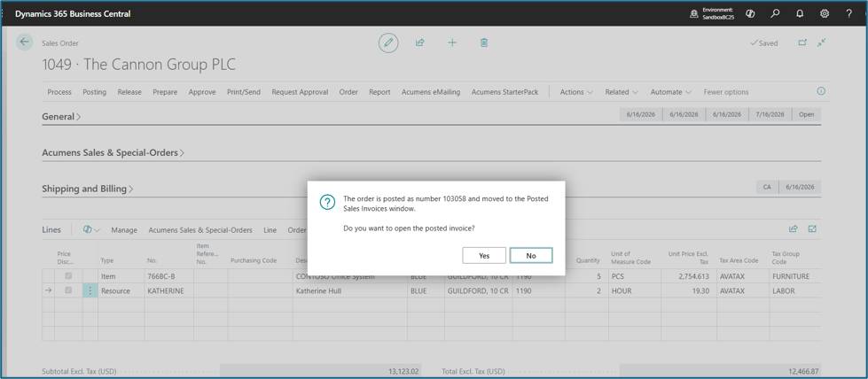Viewport: 868px width, 379px height.
Task: Open the Posting menu
Action: 95,92
